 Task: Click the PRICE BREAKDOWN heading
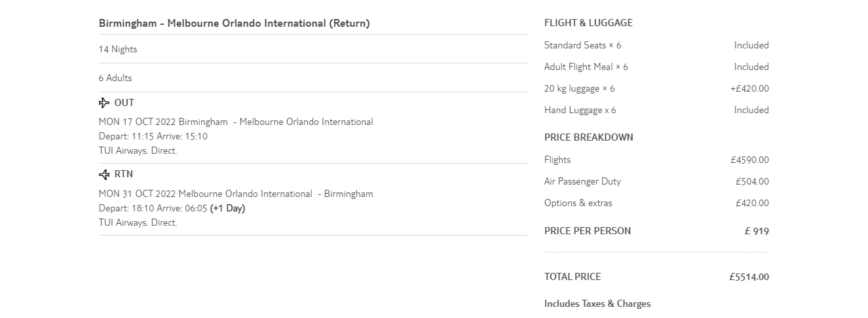[588, 137]
